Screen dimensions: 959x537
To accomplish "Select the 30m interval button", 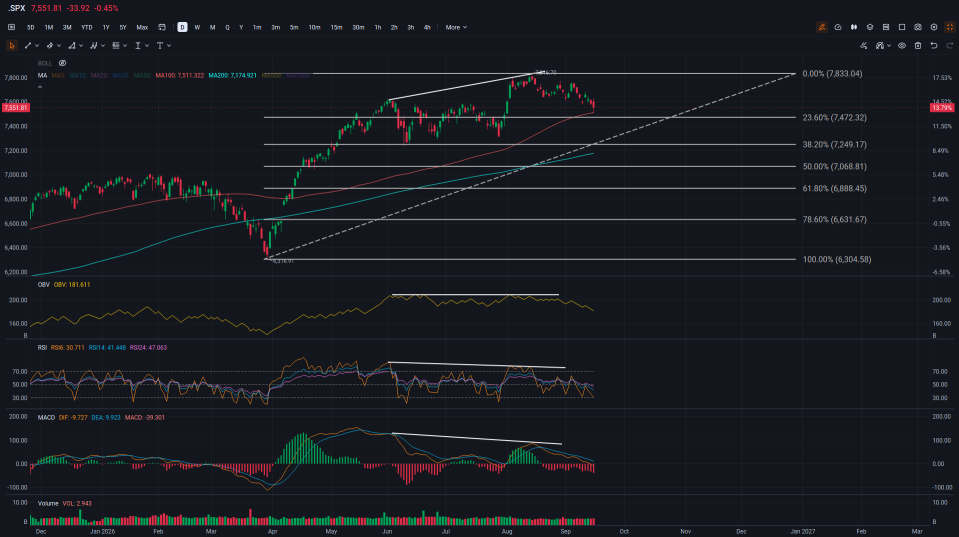I will pos(358,28).
